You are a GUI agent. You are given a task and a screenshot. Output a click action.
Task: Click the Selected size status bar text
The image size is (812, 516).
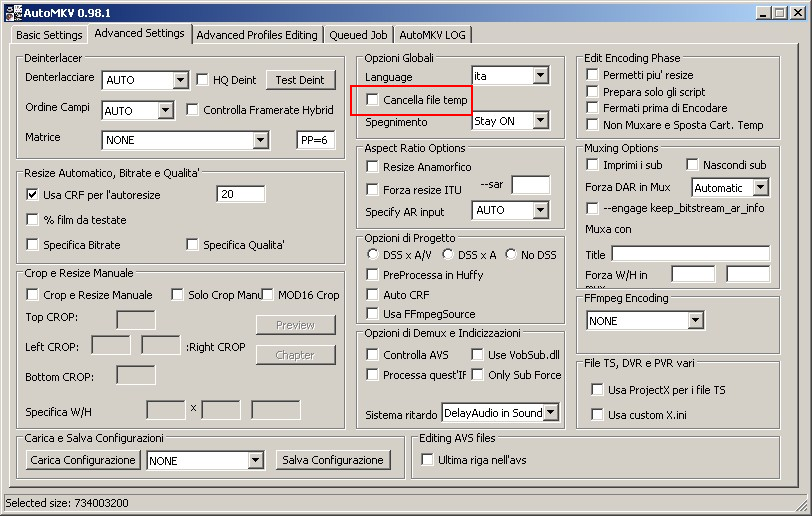(x=67, y=503)
